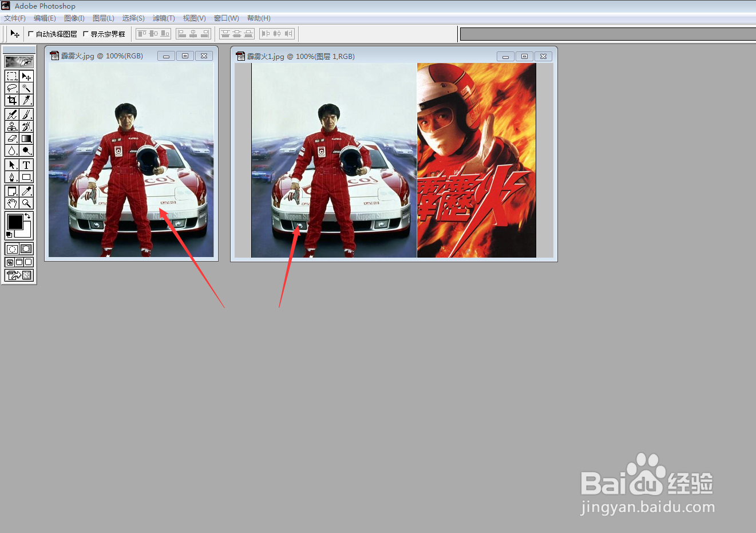Image resolution: width=756 pixels, height=533 pixels.
Task: Click the Adobe Online eye image
Action: pyautogui.click(x=19, y=61)
